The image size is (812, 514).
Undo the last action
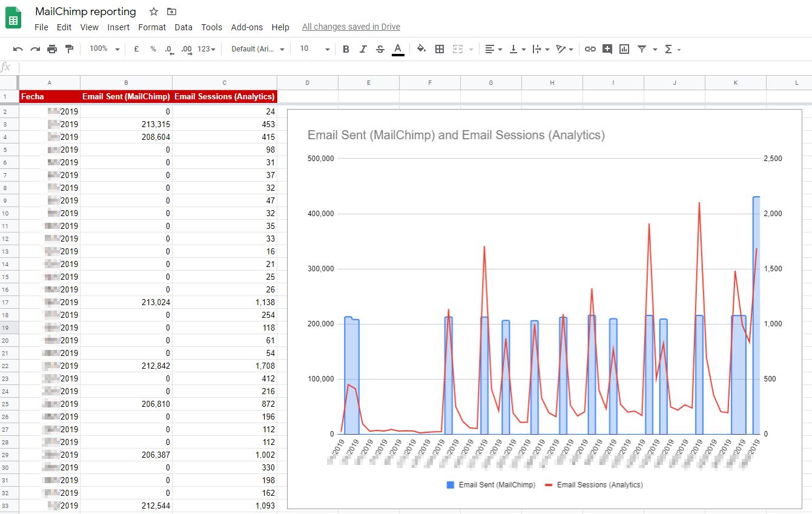[18, 49]
